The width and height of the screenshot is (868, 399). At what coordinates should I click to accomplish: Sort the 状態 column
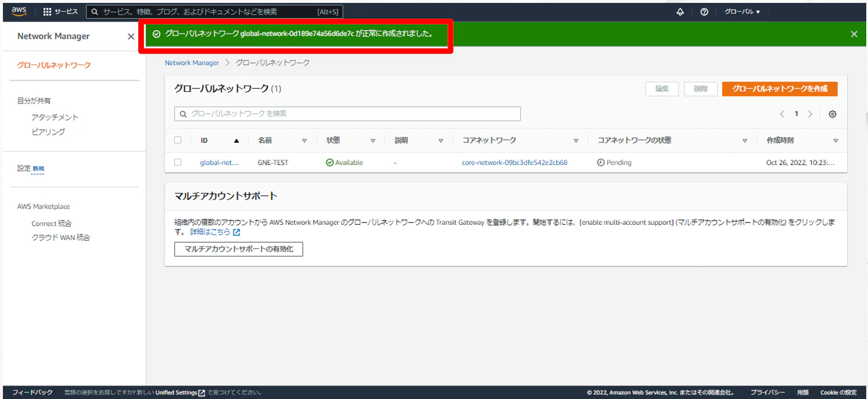[x=373, y=141]
